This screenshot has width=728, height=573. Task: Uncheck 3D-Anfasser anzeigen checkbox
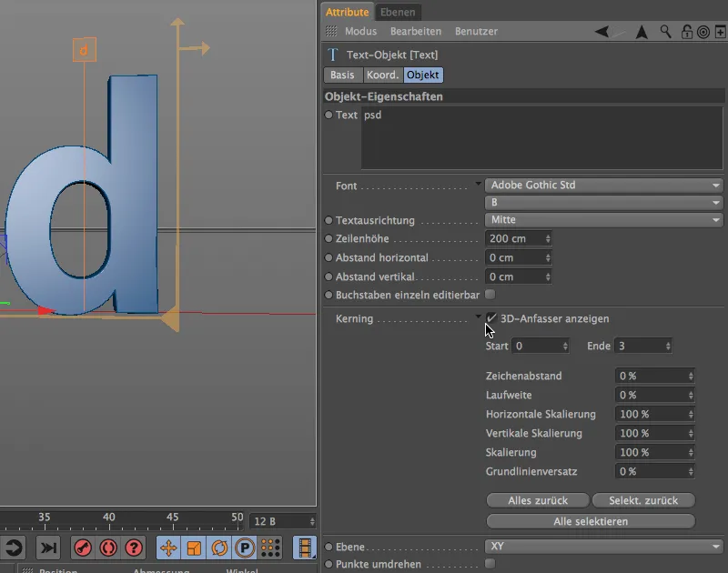(490, 318)
